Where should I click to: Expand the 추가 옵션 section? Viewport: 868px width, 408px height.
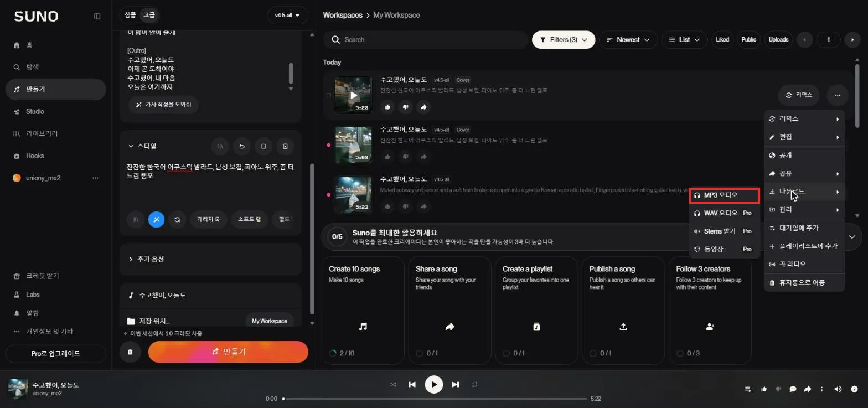pos(146,259)
